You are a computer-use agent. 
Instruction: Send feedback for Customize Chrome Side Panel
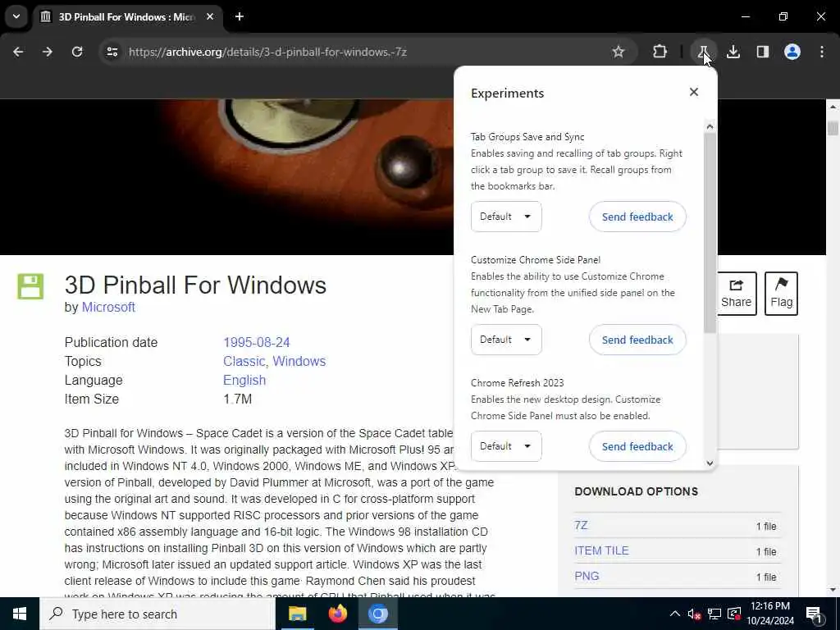click(x=637, y=340)
